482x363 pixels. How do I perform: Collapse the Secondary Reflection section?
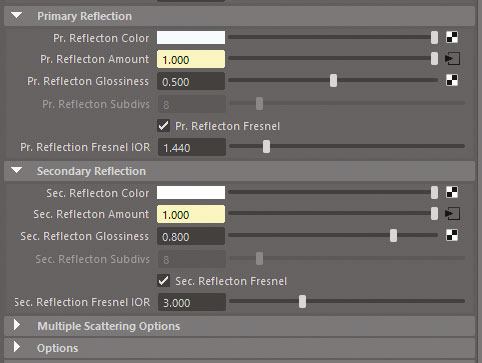tap(16, 170)
